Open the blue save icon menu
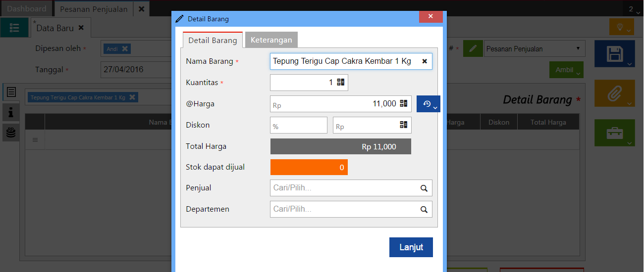644x272 pixels. tap(614, 54)
